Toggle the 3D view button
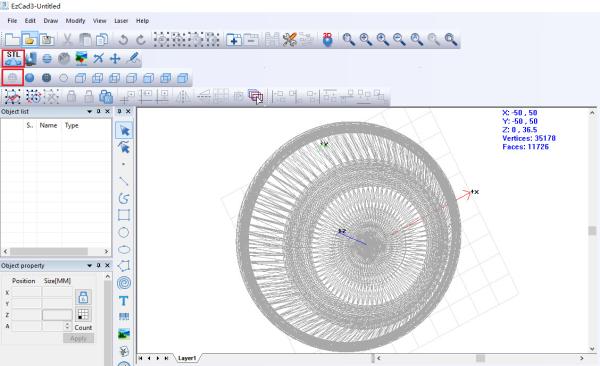This screenshot has width=600, height=366. point(328,39)
